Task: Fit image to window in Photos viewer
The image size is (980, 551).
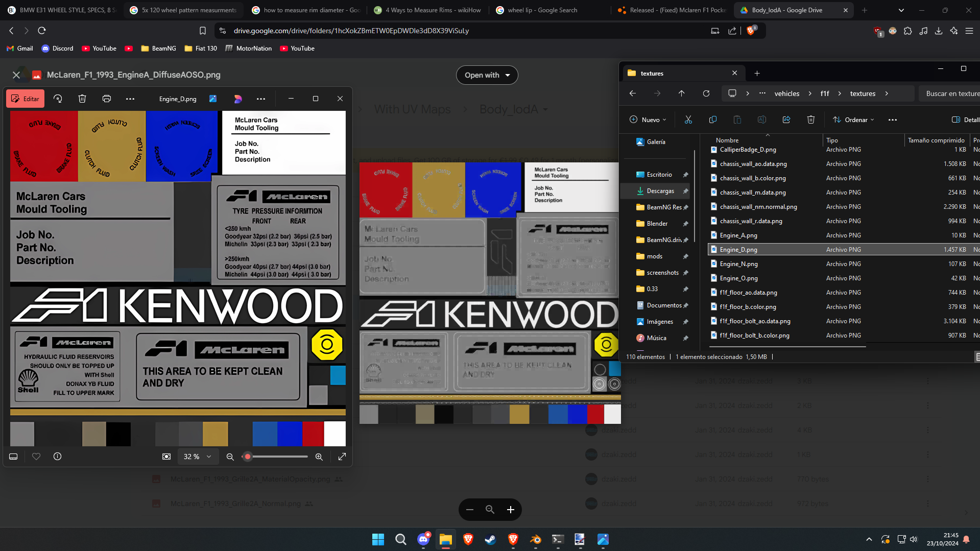Action: coord(166,457)
